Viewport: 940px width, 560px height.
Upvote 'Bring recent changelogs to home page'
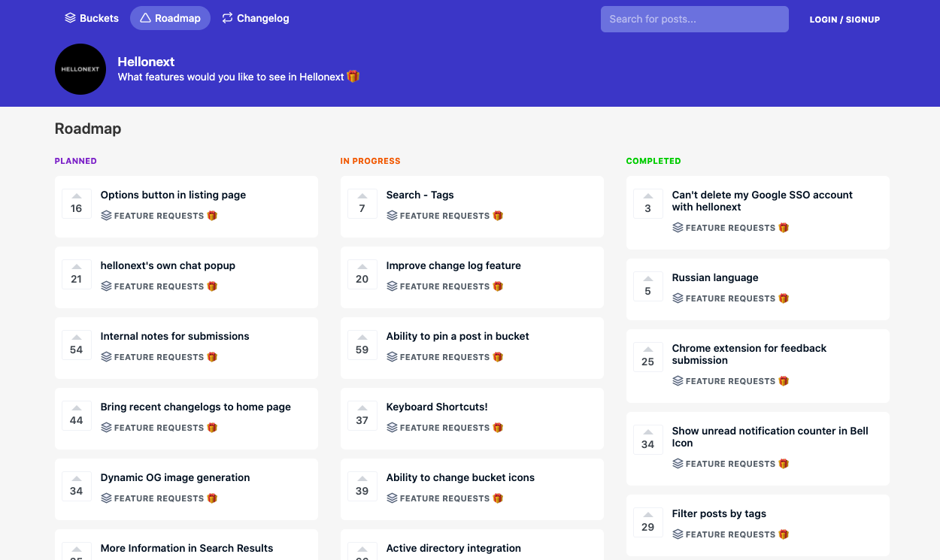(x=77, y=416)
